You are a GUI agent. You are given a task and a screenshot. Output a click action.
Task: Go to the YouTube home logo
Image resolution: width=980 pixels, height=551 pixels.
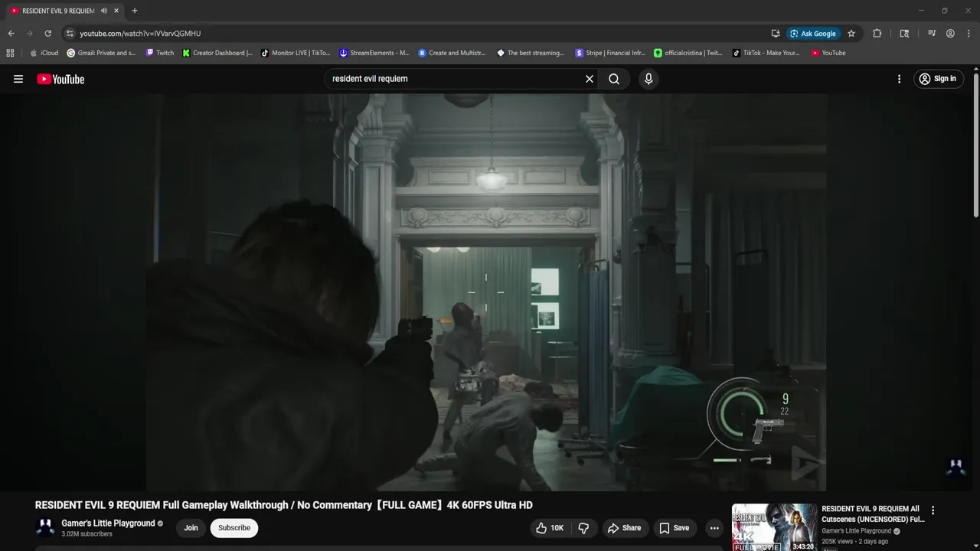click(60, 79)
